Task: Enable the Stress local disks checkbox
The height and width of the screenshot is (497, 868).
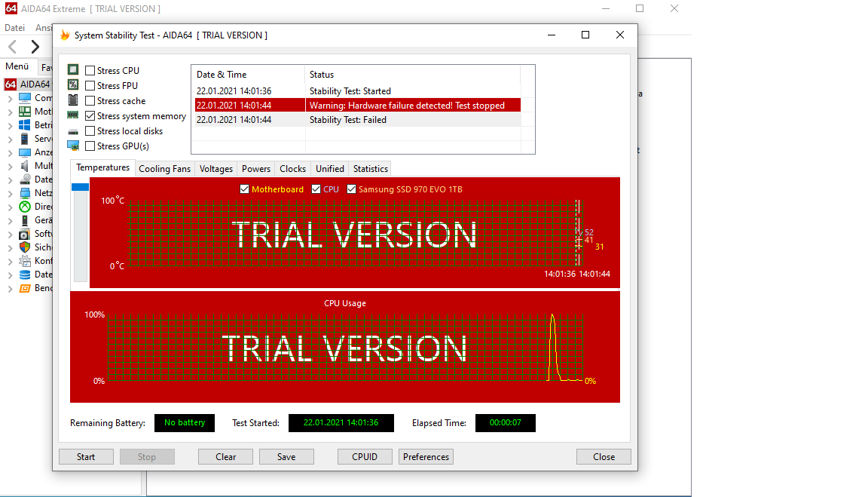Action: [90, 130]
